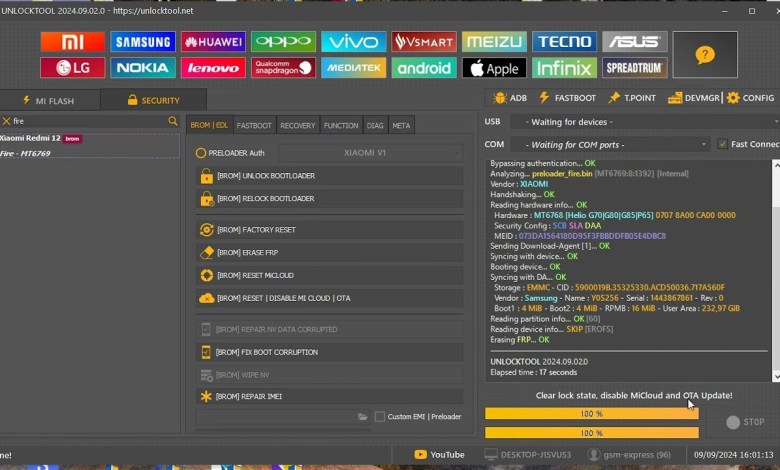Click the Samsung brand logo
The image size is (780, 470).
(142, 42)
